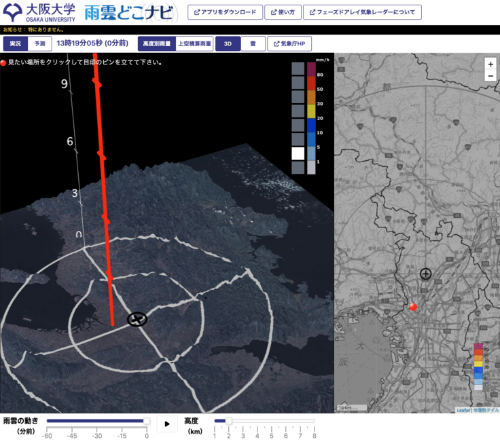Screen dimensions: 500x448
Task: Select the 実況 current conditions tab
Action: (16, 43)
